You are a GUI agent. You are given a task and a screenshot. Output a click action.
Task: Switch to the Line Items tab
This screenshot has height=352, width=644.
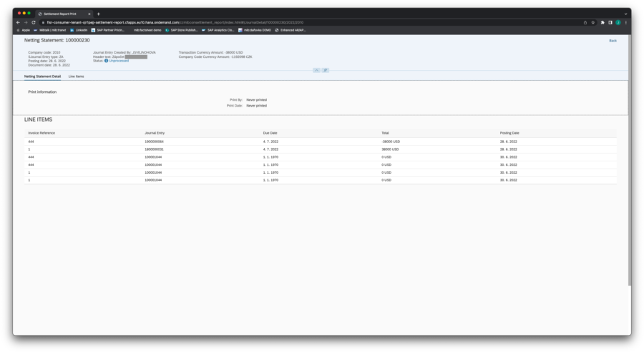(76, 76)
